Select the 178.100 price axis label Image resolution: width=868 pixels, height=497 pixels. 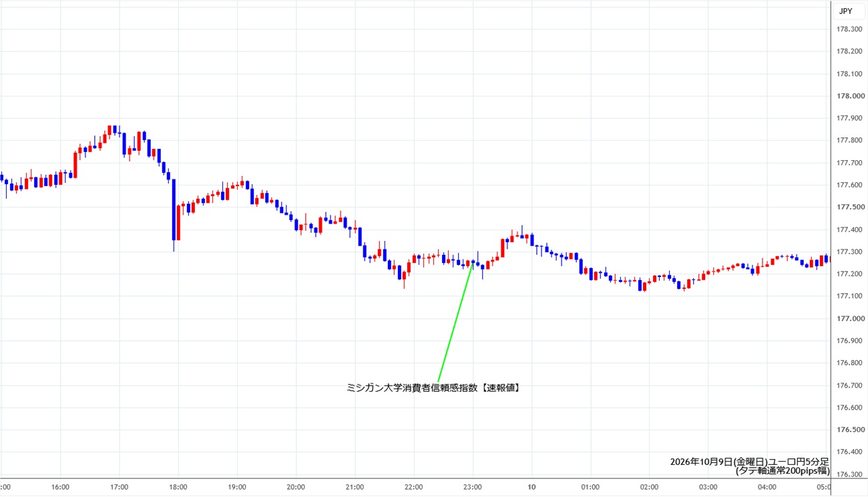[x=848, y=73]
